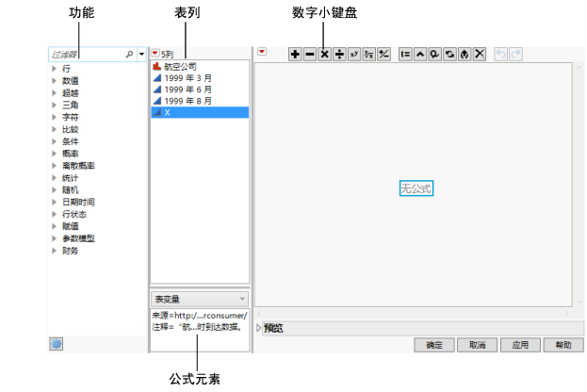Click the Undo arrow in the toolbar
Viewport: 587px width, 392px height.
501,55
